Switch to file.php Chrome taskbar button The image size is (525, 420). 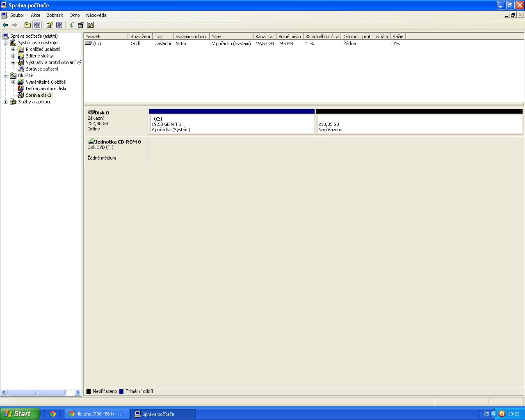(x=97, y=414)
